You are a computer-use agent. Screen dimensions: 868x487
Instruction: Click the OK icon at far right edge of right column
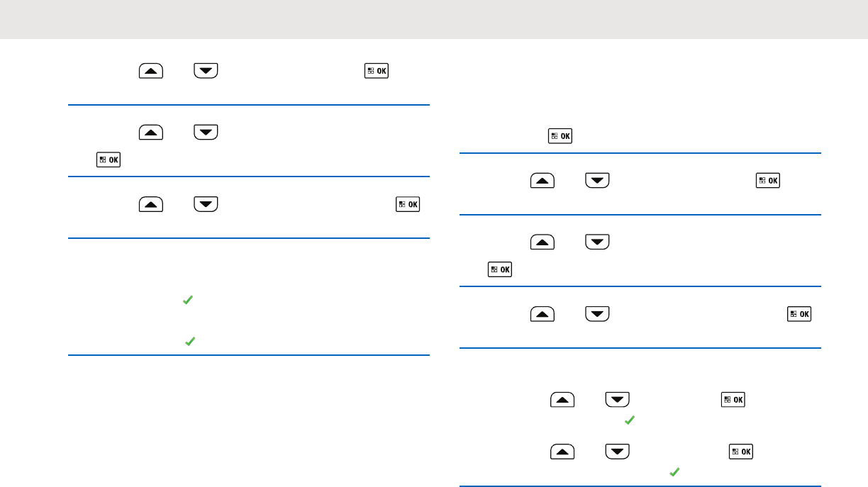tap(801, 313)
